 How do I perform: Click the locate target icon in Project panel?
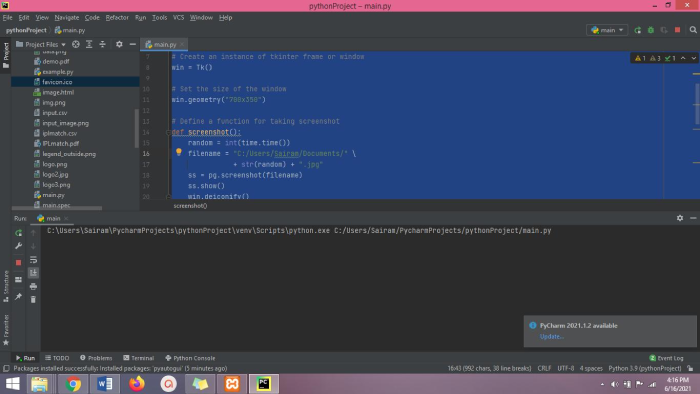[x=76, y=44]
